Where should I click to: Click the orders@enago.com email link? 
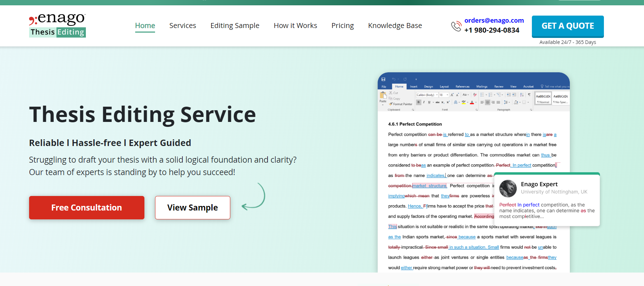pyautogui.click(x=494, y=21)
